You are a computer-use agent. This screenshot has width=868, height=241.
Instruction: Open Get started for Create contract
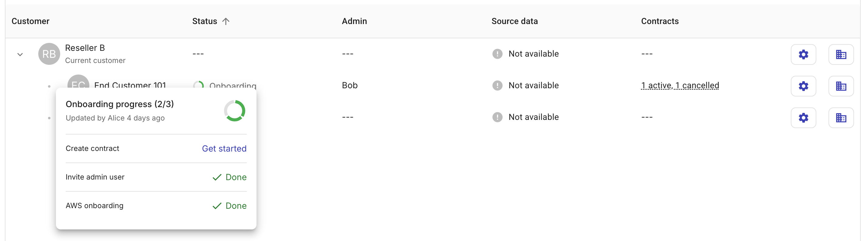(224, 148)
